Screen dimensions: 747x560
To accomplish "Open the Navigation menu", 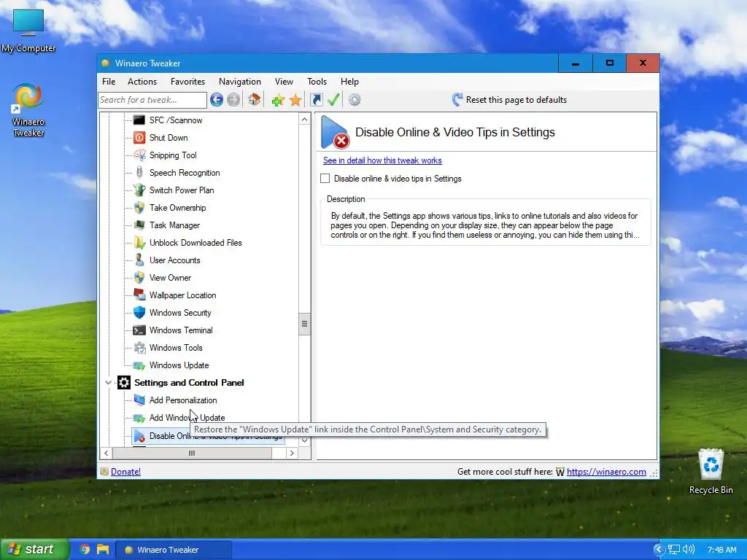I will click(239, 82).
